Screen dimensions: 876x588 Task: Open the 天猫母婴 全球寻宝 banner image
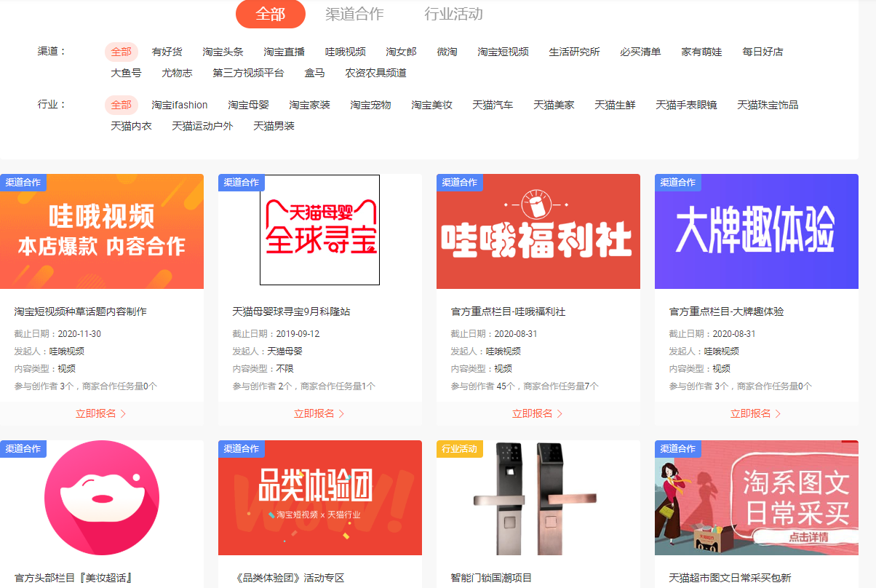click(x=320, y=231)
